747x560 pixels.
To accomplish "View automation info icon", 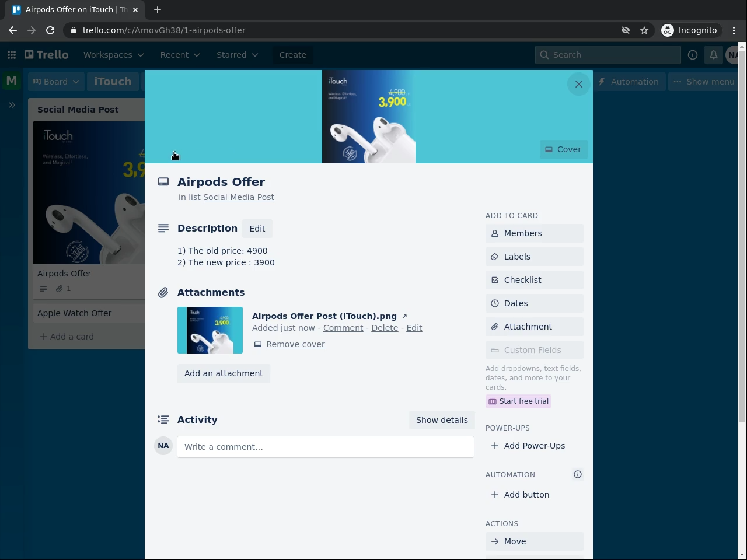I will click(x=578, y=474).
